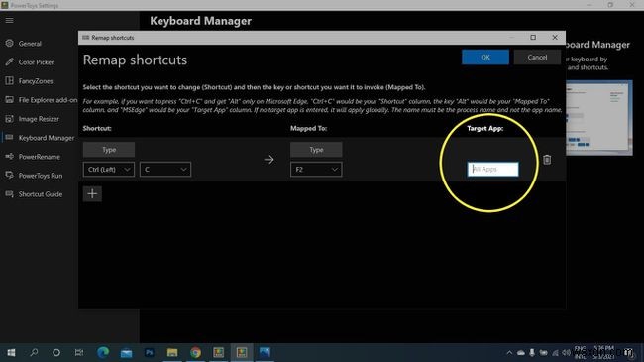
Task: Open Cortana circle on taskbar
Action: tap(56, 352)
